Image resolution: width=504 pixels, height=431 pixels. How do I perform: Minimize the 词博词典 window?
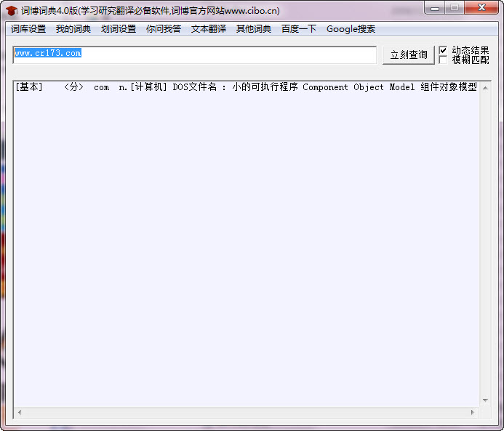[x=435, y=8]
